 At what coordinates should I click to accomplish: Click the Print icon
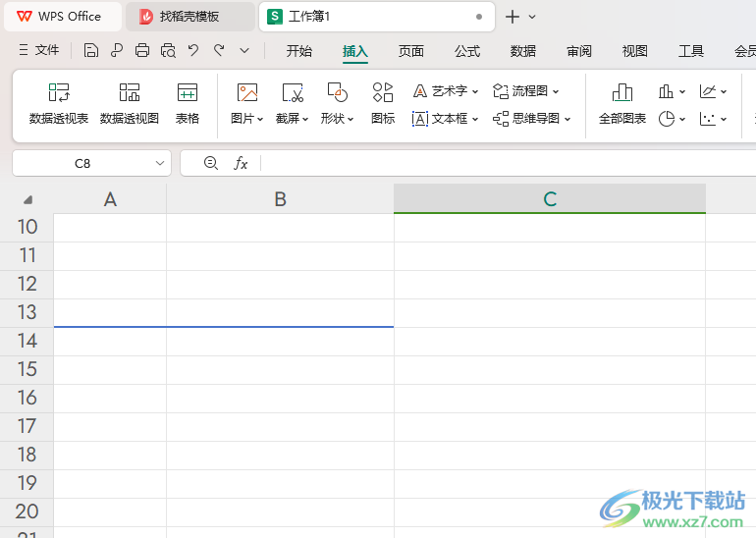coord(142,50)
